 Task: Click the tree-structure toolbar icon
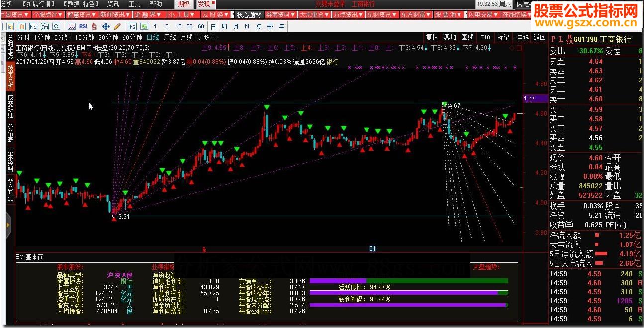(x=10, y=26)
